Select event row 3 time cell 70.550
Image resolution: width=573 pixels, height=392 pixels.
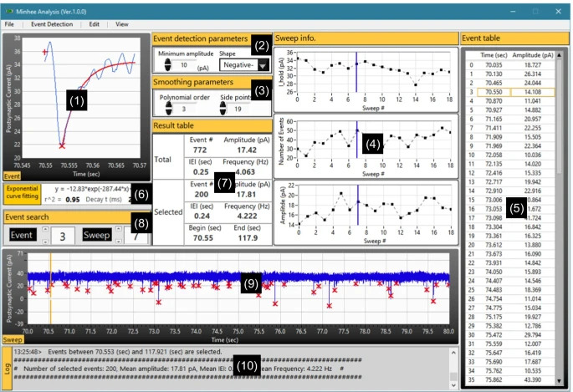click(494, 92)
